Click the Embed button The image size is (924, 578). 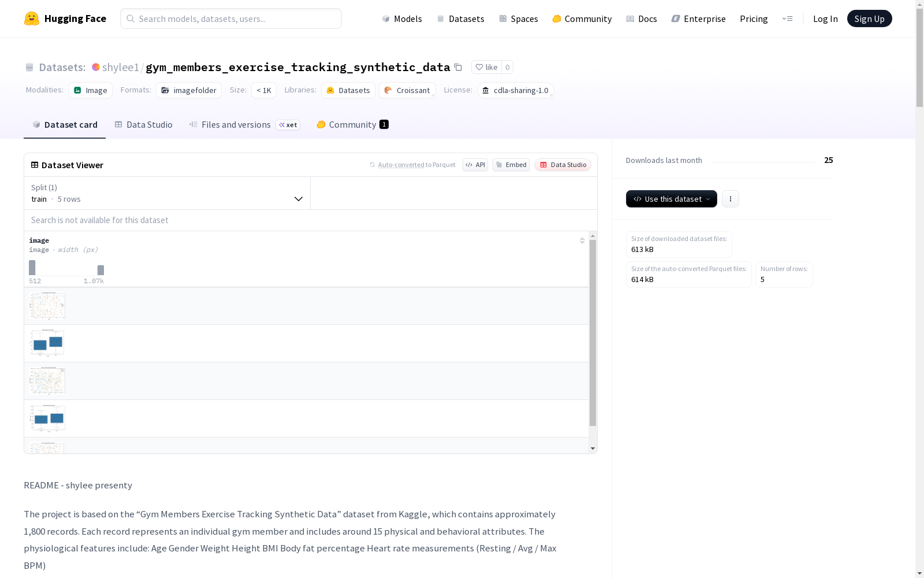(511, 165)
